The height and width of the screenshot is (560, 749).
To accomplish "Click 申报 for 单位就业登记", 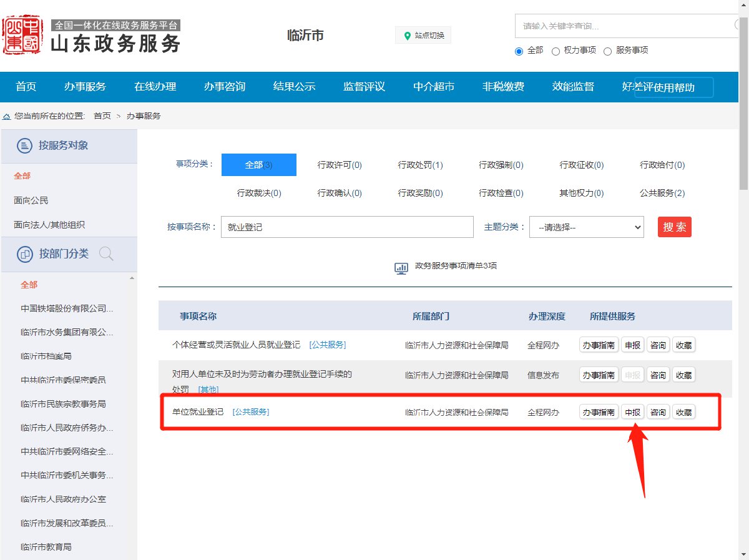I will pyautogui.click(x=632, y=412).
